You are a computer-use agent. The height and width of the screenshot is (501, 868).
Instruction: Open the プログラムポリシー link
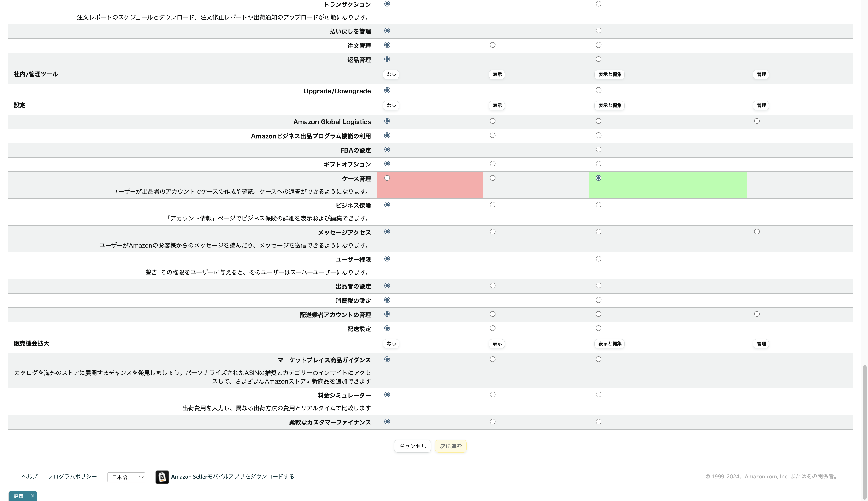pos(72,476)
